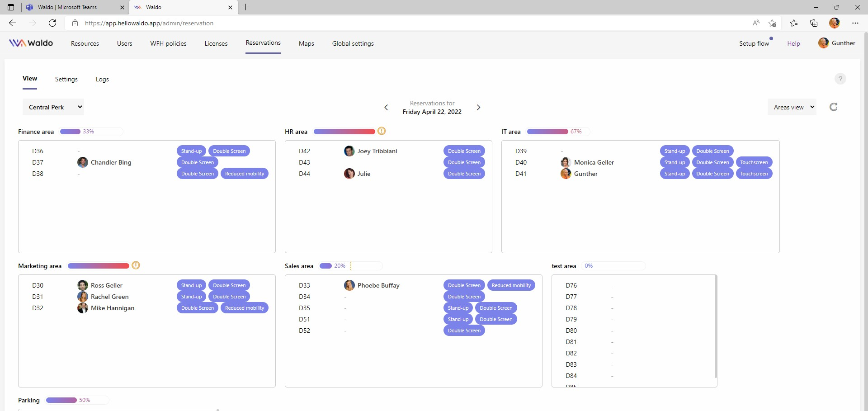Click Joey Tribbiani's avatar
This screenshot has height=411, width=868.
(349, 151)
